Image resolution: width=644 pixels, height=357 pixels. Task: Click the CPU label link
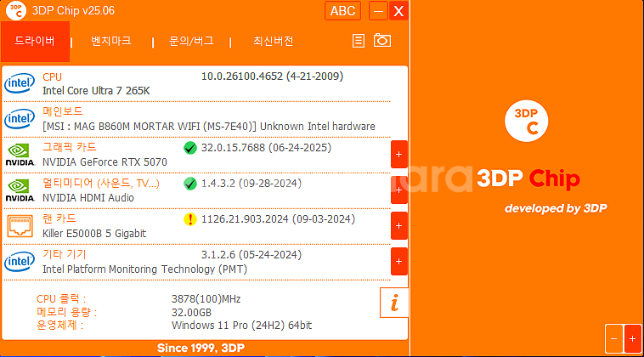click(52, 76)
